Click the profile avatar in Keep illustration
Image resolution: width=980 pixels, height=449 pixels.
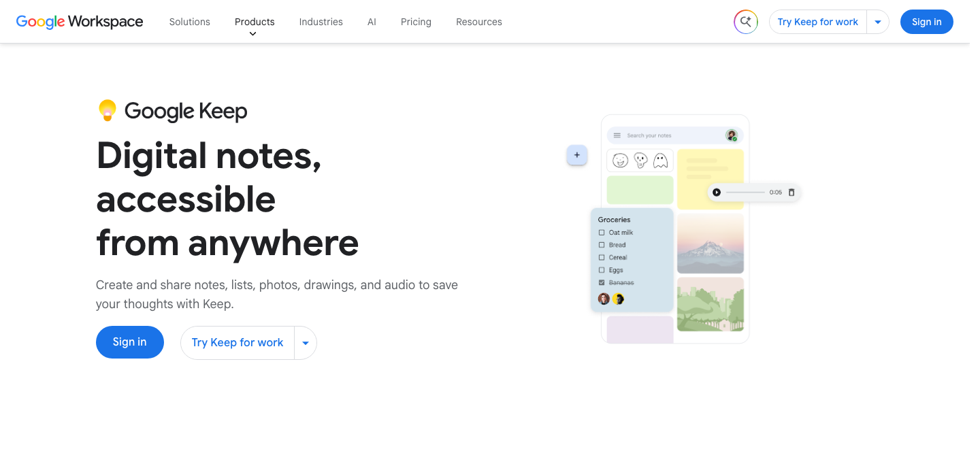point(732,135)
